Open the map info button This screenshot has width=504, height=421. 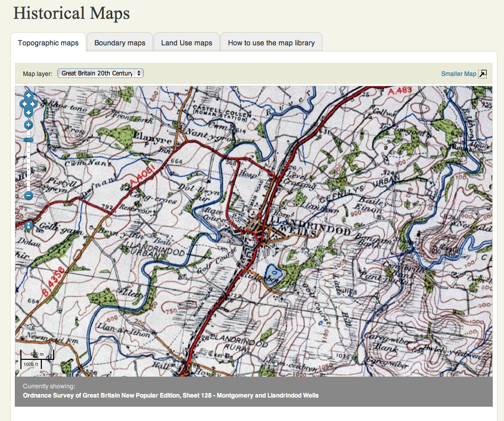click(29, 225)
